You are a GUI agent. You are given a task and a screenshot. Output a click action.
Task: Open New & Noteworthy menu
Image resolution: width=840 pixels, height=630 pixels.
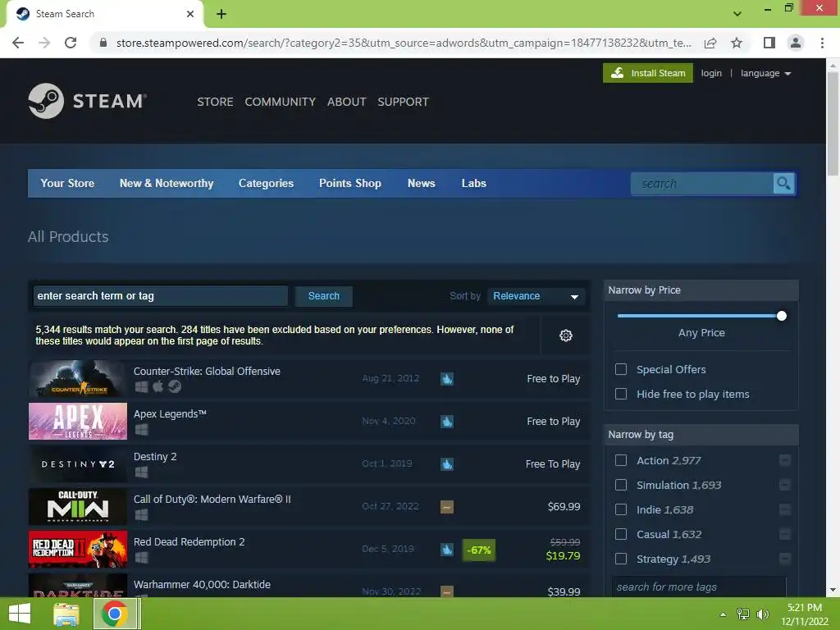pyautogui.click(x=167, y=183)
